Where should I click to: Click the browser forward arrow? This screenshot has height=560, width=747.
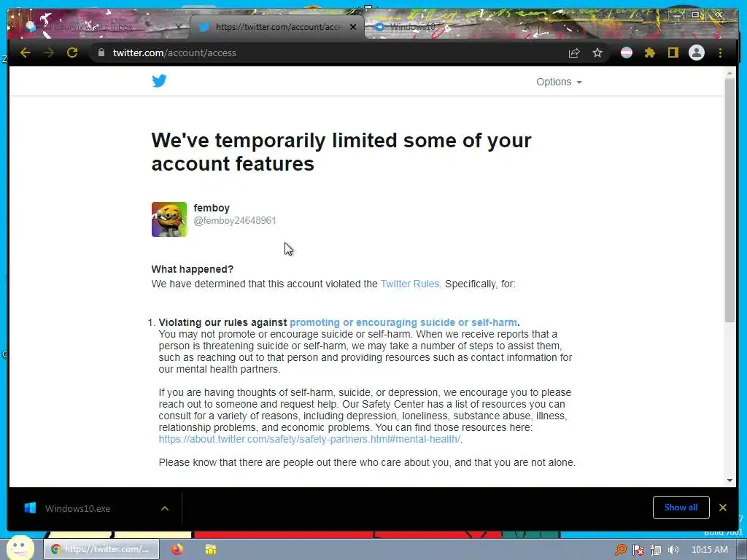[x=49, y=52]
